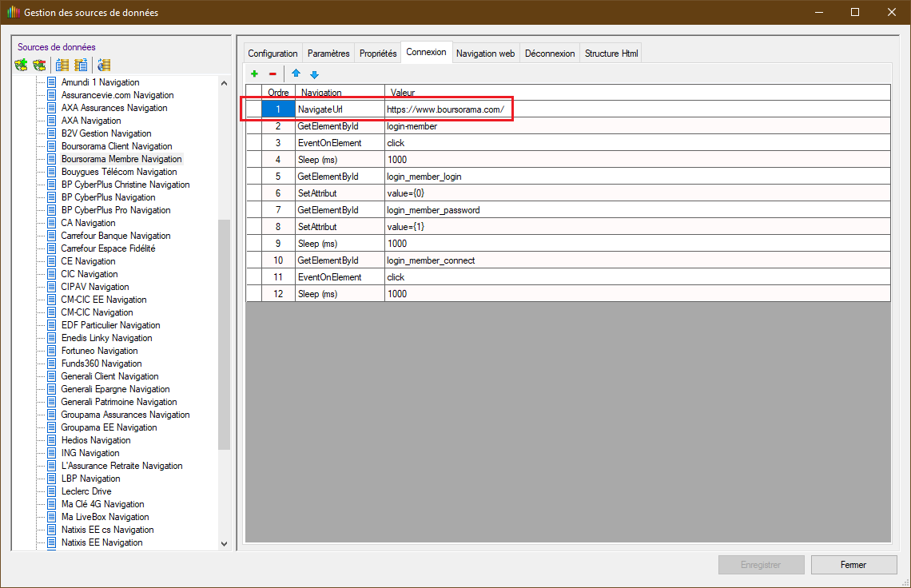The width and height of the screenshot is (911, 588).
Task: Click the import data sources database icon
Action: [62, 66]
